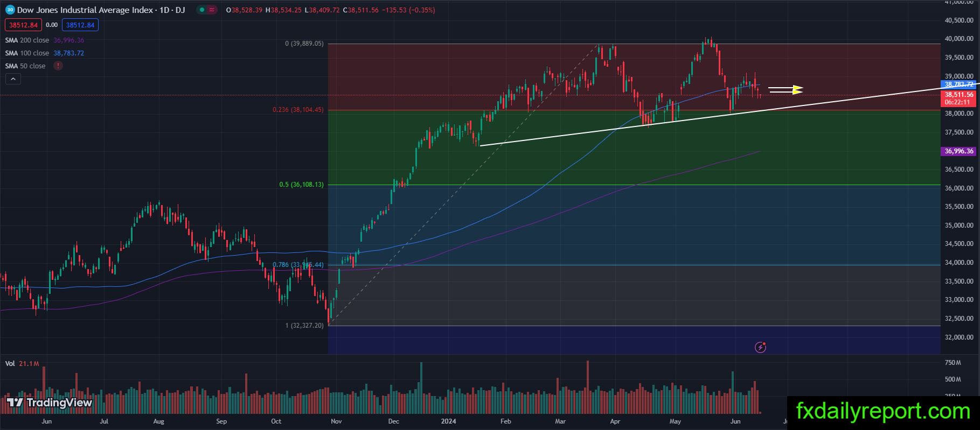Click the Dow Jones 30 symbol logo

10,10
